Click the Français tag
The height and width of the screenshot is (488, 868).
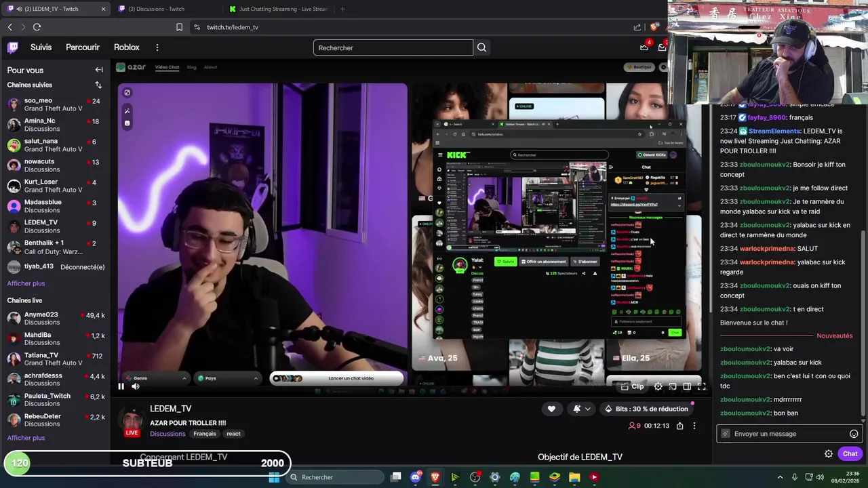click(204, 434)
